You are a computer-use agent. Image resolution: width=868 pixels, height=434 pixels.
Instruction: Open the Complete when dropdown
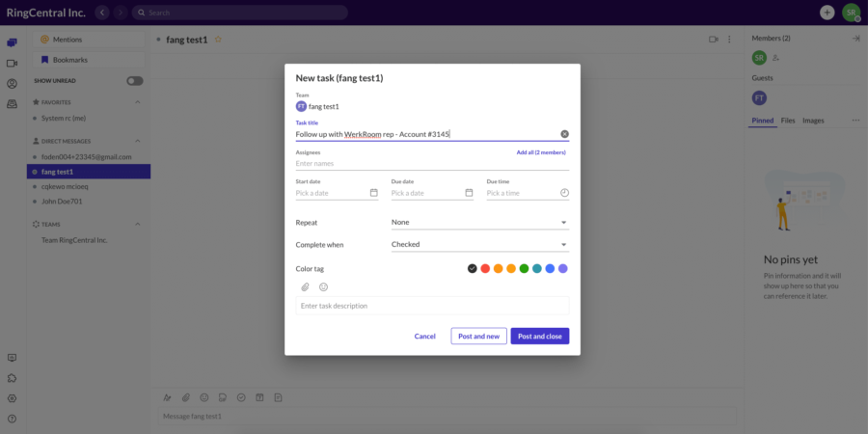coord(479,245)
